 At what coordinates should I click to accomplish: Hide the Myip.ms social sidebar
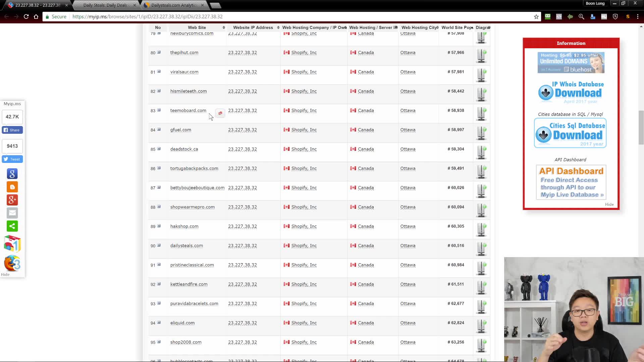click(x=5, y=275)
